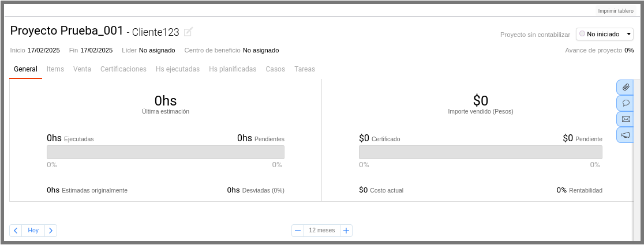The width and height of the screenshot is (644, 245).
Task: Go to the Hs ejecutadas tab
Action: 178,69
